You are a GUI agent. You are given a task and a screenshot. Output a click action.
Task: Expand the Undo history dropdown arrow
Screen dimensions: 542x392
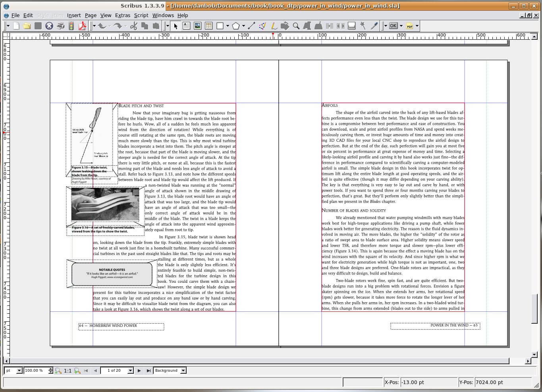click(x=110, y=26)
